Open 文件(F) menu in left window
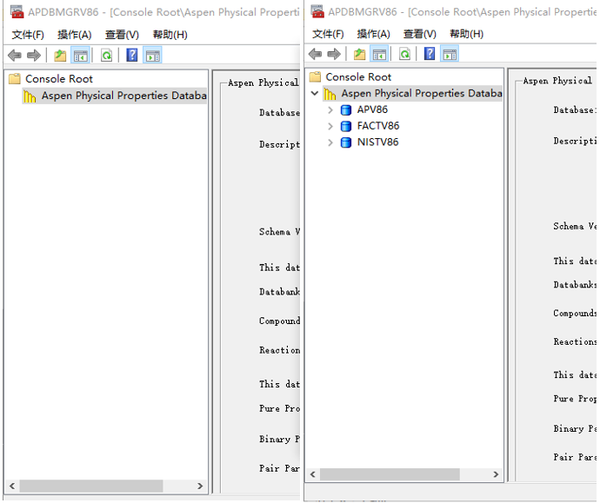Image resolution: width=600 pixels, height=503 pixels. 28,35
